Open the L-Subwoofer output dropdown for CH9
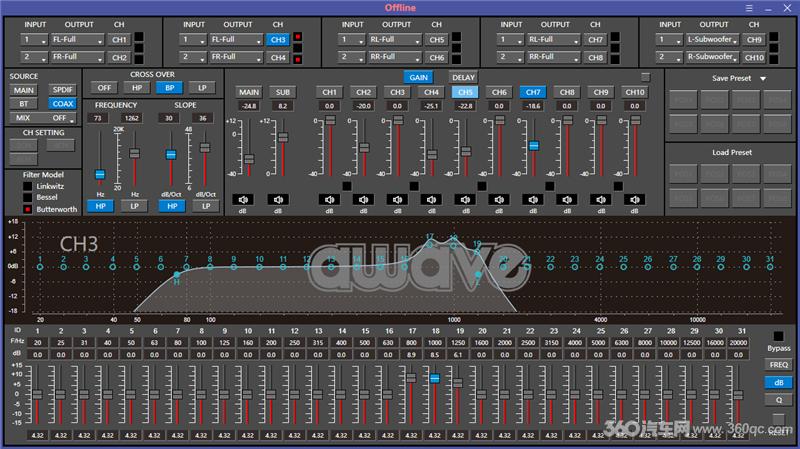The width and height of the screenshot is (800, 449). [x=712, y=40]
